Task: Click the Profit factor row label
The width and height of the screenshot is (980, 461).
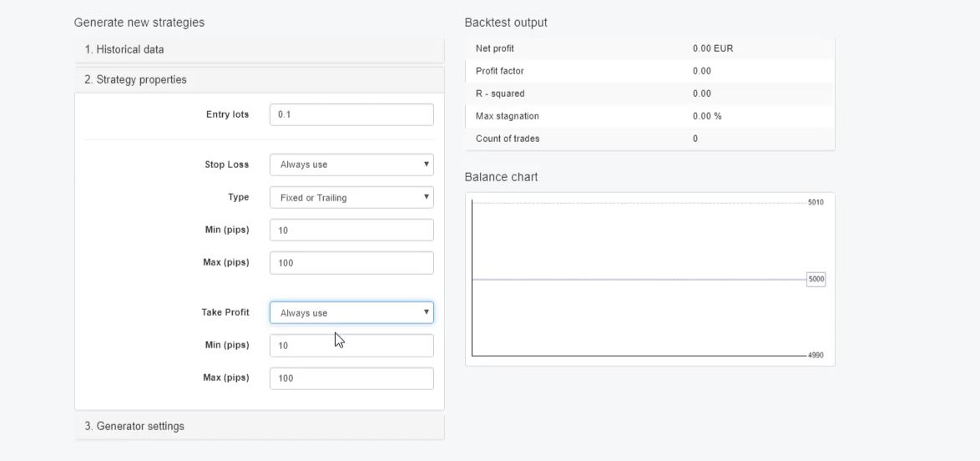Action: pos(499,71)
